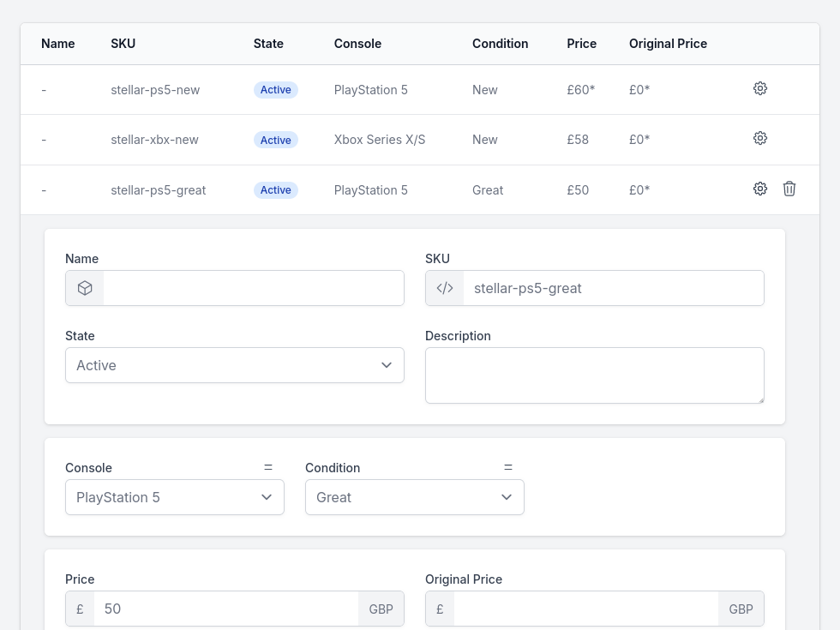
Task: Click the equals sign above Console dropdown
Action: click(267, 467)
